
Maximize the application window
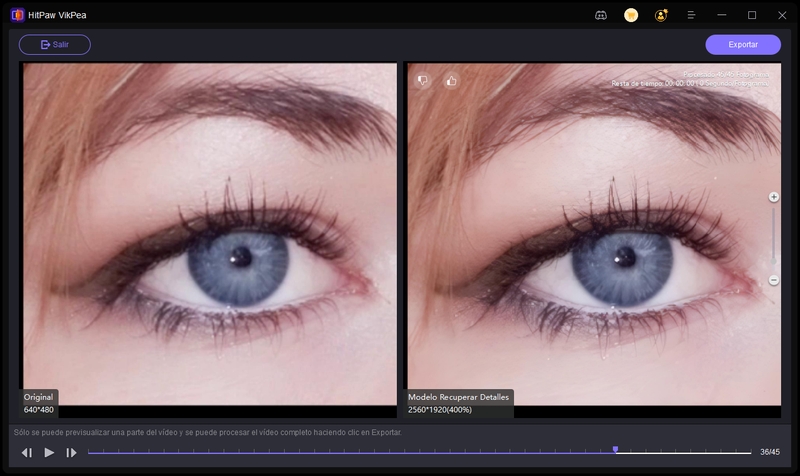pyautogui.click(x=752, y=15)
